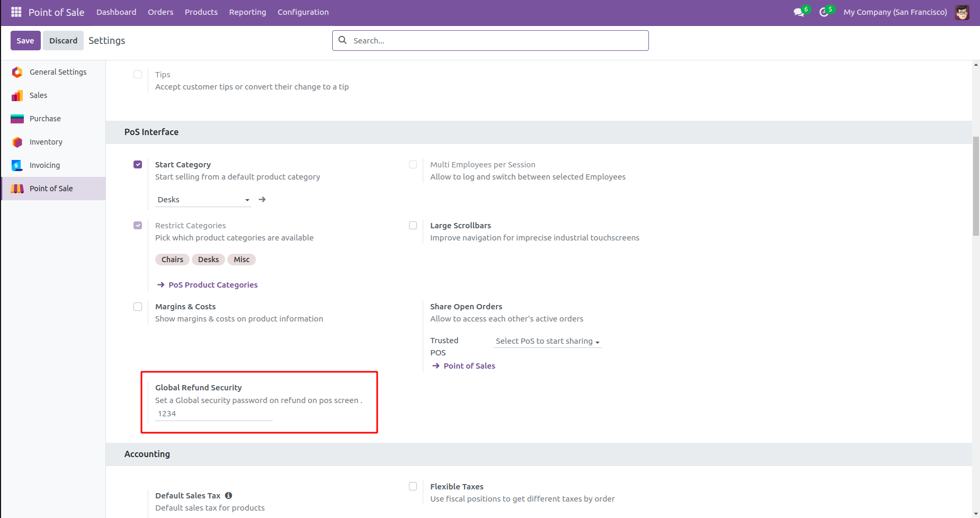Open the General Settings sidebar icon

(17, 72)
